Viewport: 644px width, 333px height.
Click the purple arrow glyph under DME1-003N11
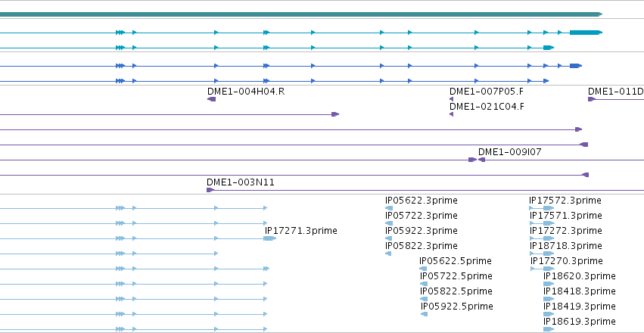click(x=210, y=190)
